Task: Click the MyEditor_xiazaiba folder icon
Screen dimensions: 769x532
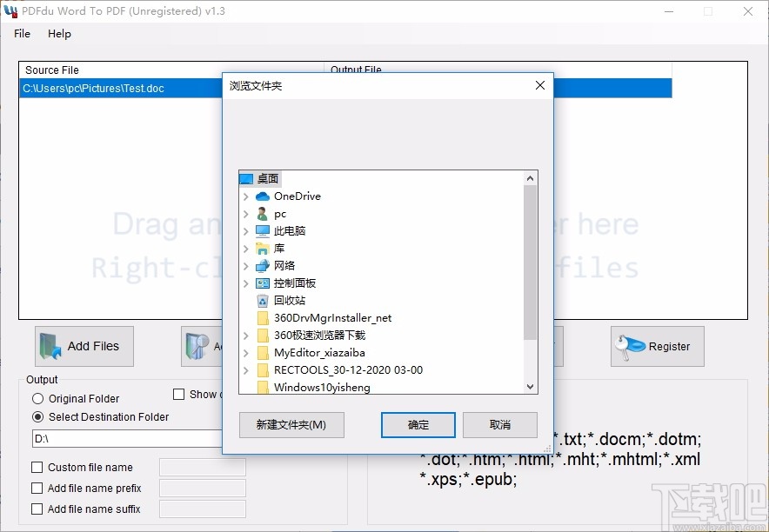Action: coord(263,352)
